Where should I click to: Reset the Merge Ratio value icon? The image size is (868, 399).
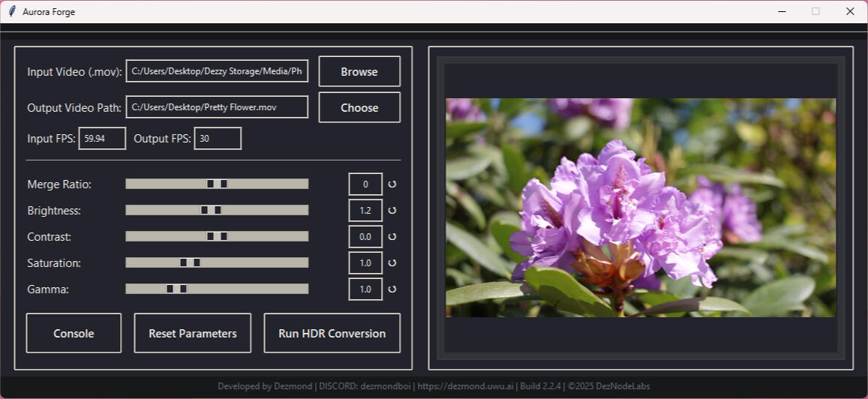click(x=392, y=184)
